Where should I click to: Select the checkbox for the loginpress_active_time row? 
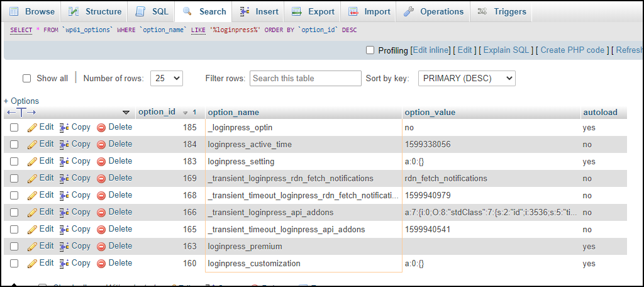[x=14, y=144]
